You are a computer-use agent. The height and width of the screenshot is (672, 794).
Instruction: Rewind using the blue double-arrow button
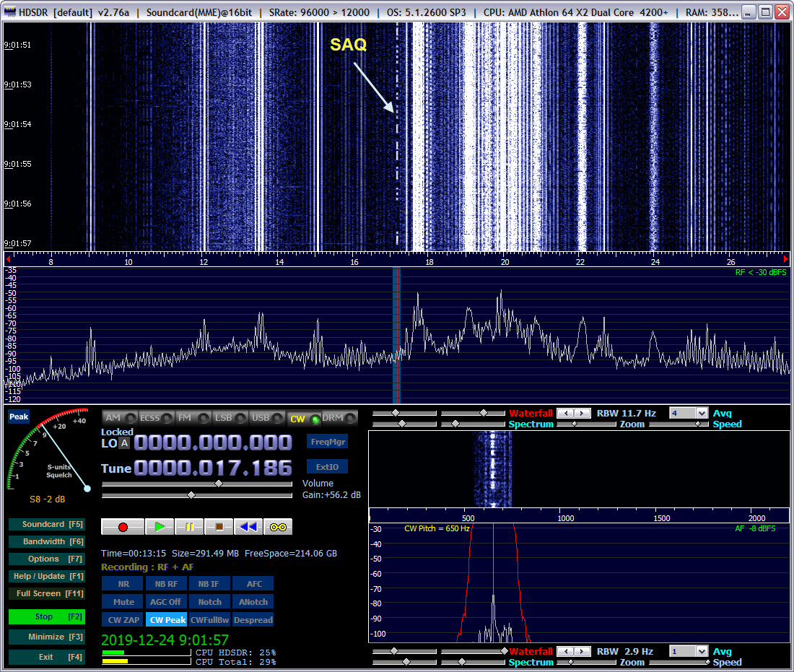(x=248, y=527)
